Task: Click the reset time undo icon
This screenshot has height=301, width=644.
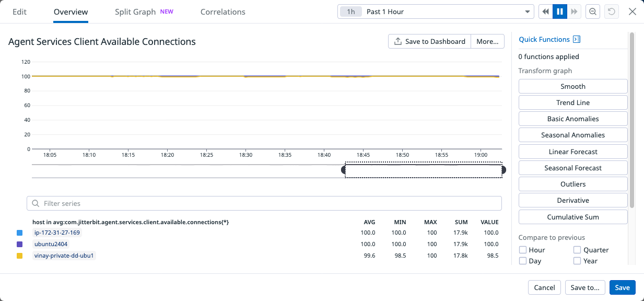Action: (611, 12)
